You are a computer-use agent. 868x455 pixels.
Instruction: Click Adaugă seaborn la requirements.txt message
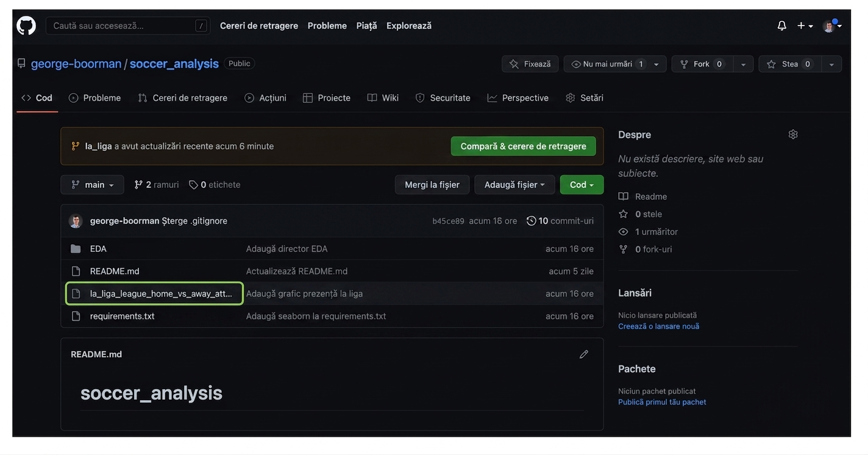point(316,316)
